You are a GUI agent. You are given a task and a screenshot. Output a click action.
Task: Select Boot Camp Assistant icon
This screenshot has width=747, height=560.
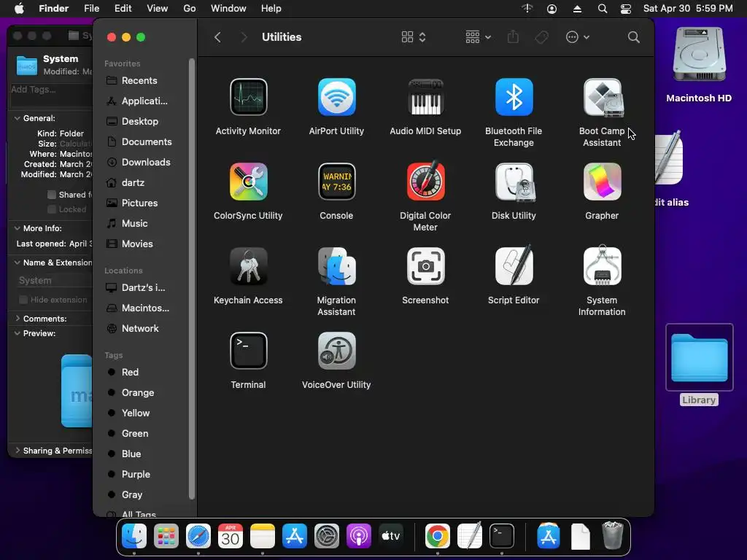pyautogui.click(x=602, y=97)
